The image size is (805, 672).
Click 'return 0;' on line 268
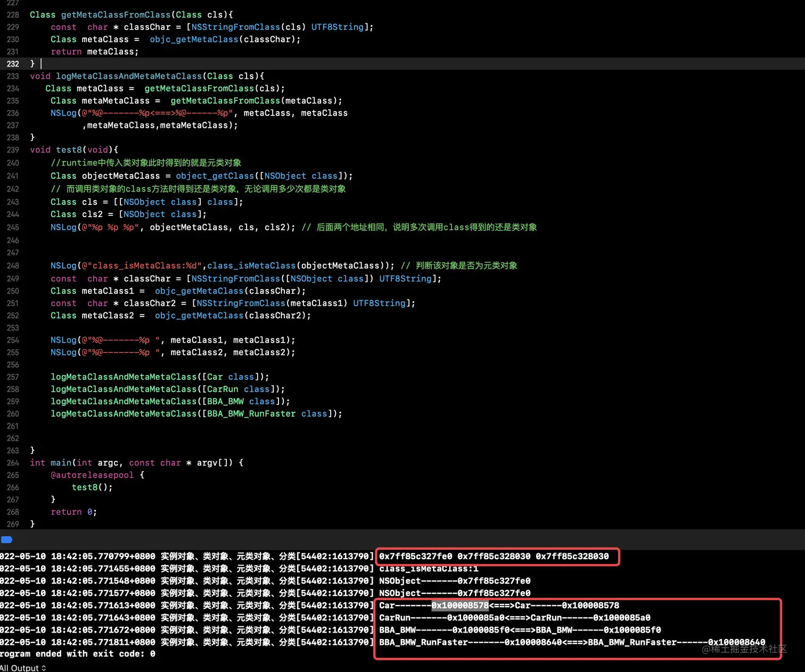tap(74, 512)
